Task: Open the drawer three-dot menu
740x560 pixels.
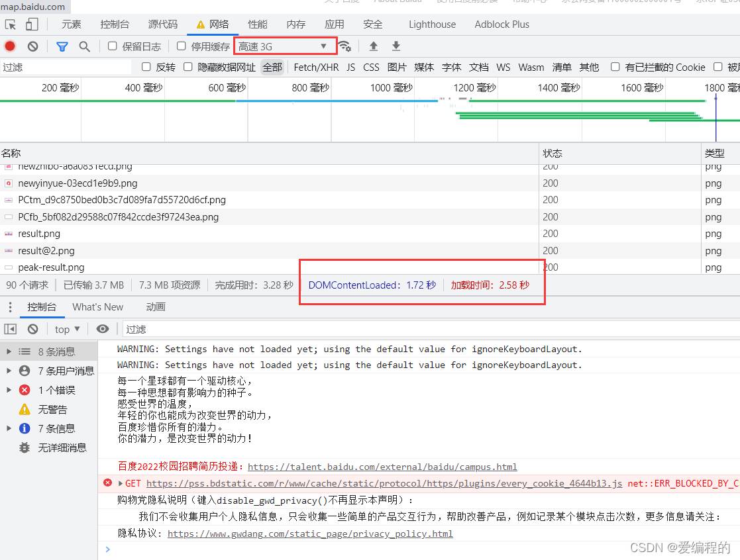Action: click(11, 307)
